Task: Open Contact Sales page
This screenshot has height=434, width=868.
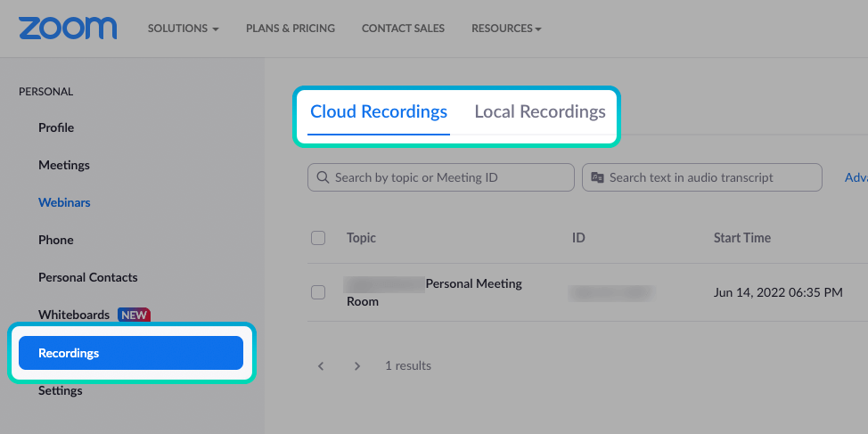Action: [x=403, y=29]
